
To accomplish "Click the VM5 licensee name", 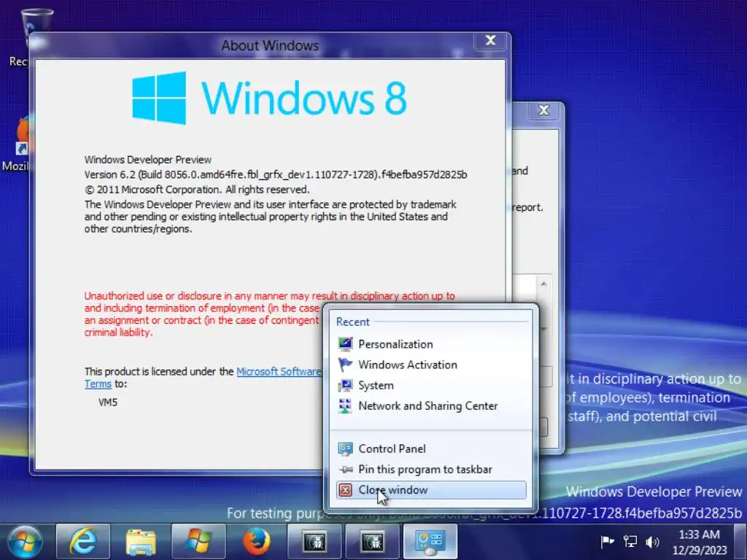I will (x=108, y=402).
